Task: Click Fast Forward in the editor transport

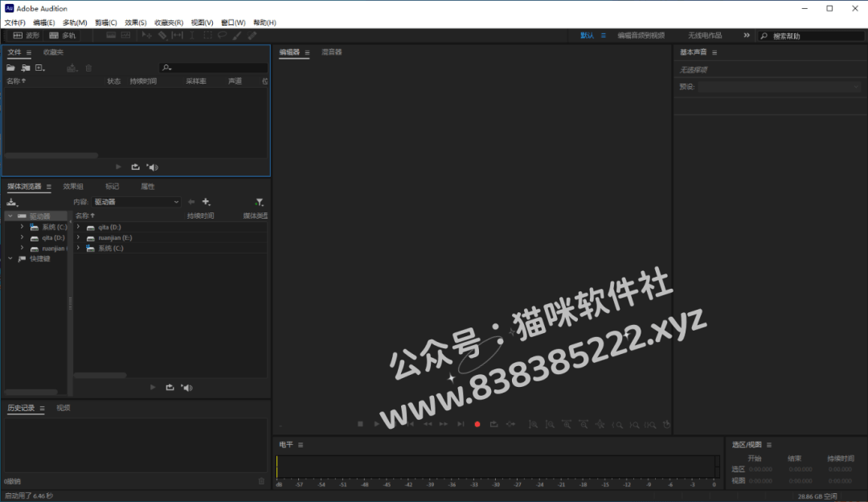Action: pos(444,424)
